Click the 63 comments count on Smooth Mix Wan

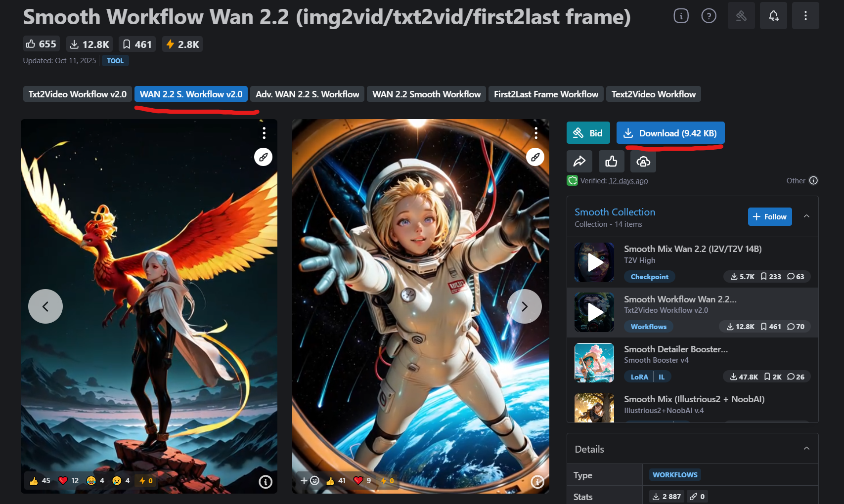click(x=796, y=277)
